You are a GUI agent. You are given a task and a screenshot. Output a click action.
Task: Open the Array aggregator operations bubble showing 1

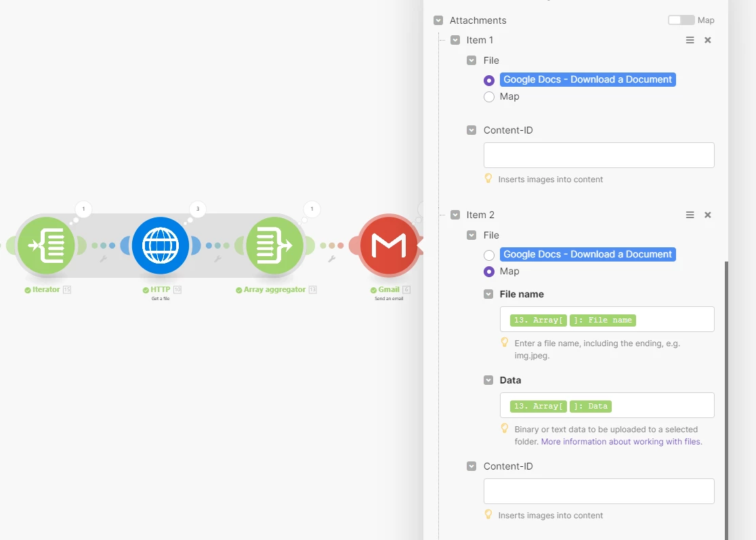point(312,209)
